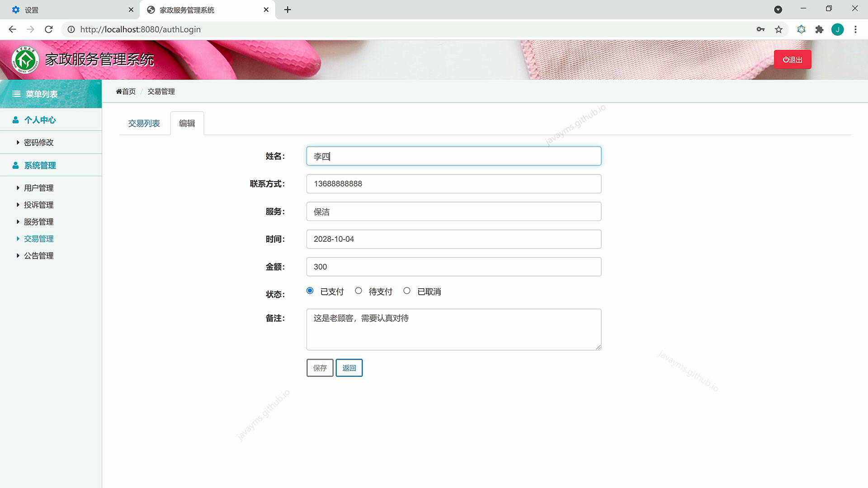Click the bookmark star icon in the address bar
The image size is (868, 488).
pos(778,29)
